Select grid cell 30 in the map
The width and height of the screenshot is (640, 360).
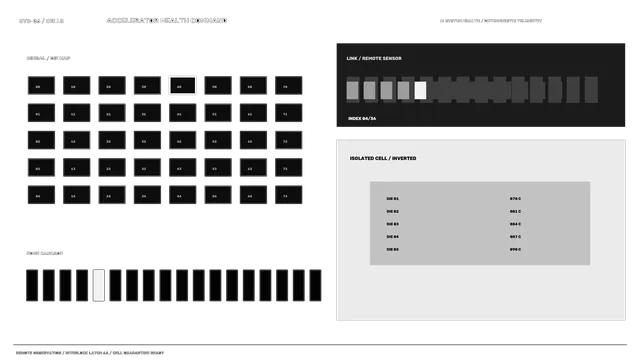[147, 85]
